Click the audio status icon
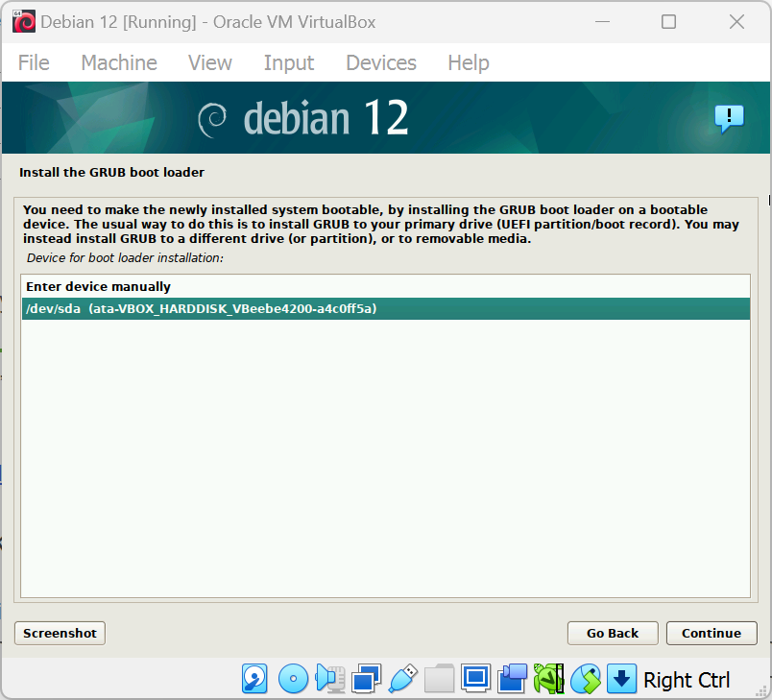772x700 pixels. [329, 679]
